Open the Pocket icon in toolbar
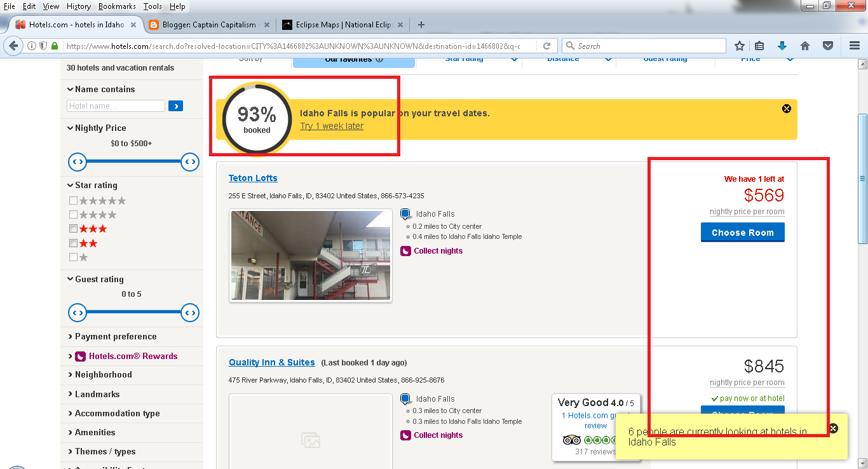This screenshot has width=868, height=469. point(828,46)
